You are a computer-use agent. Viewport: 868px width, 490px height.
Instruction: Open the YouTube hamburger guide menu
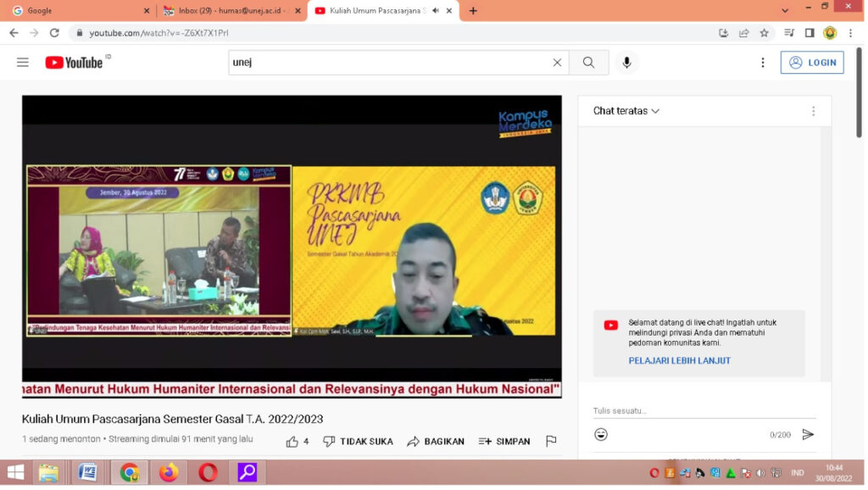(23, 63)
